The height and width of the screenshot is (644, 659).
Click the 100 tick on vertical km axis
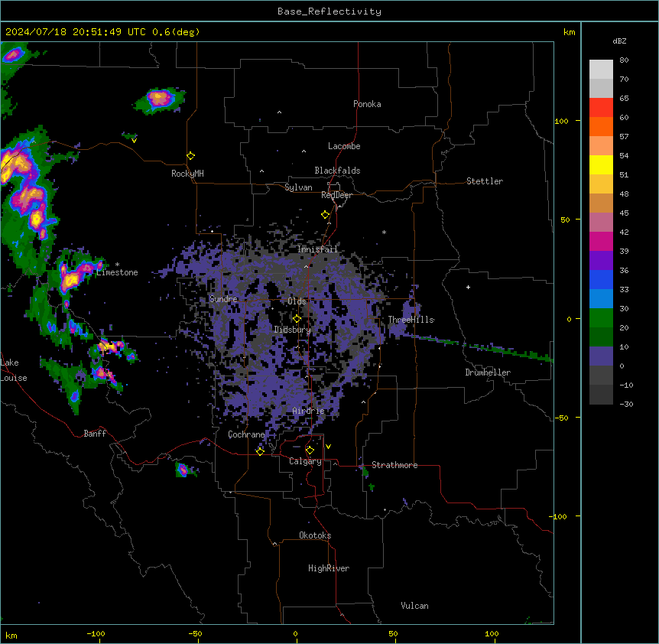(x=561, y=121)
